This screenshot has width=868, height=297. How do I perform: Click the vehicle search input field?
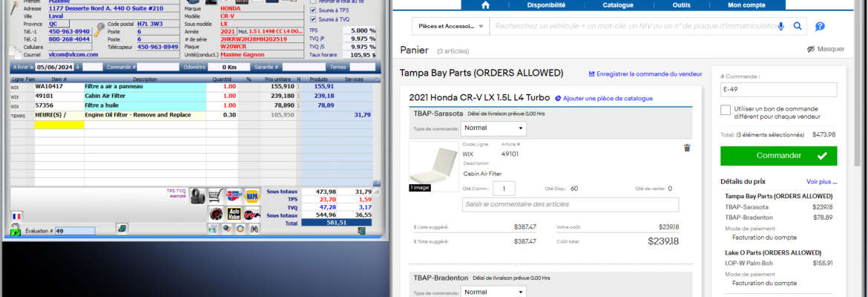click(634, 26)
